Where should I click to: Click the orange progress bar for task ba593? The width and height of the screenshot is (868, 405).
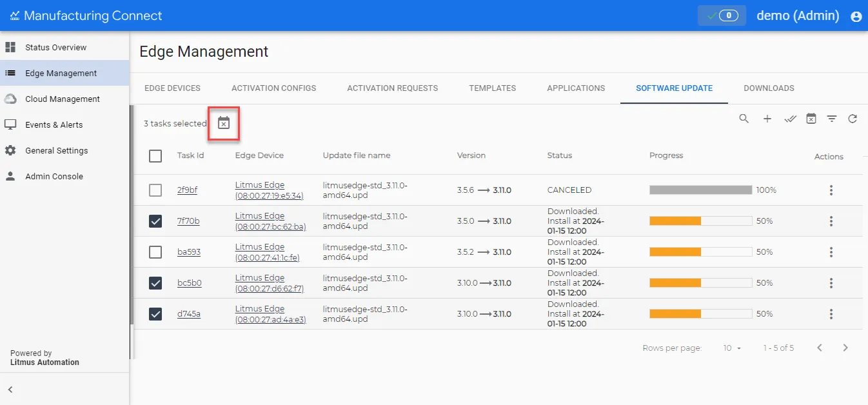(x=701, y=252)
